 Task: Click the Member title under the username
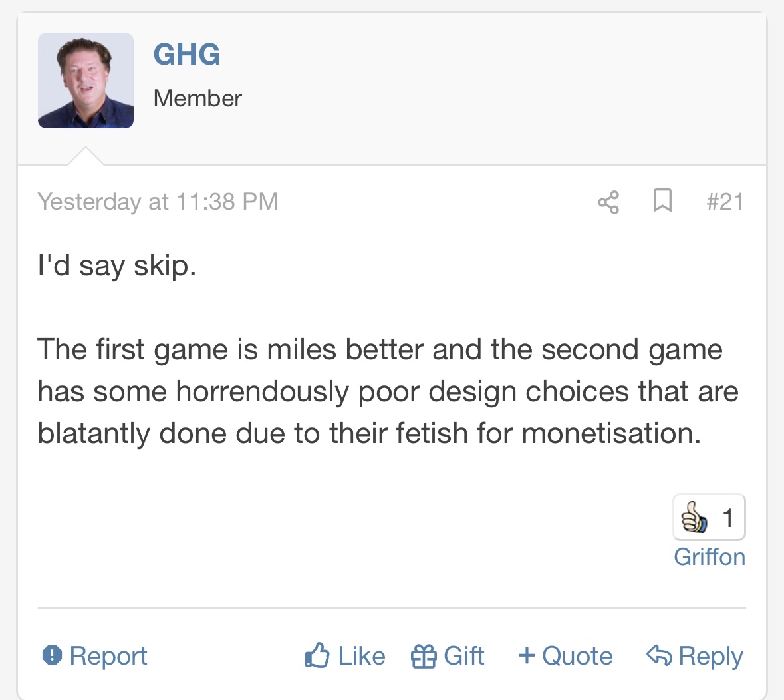[197, 98]
